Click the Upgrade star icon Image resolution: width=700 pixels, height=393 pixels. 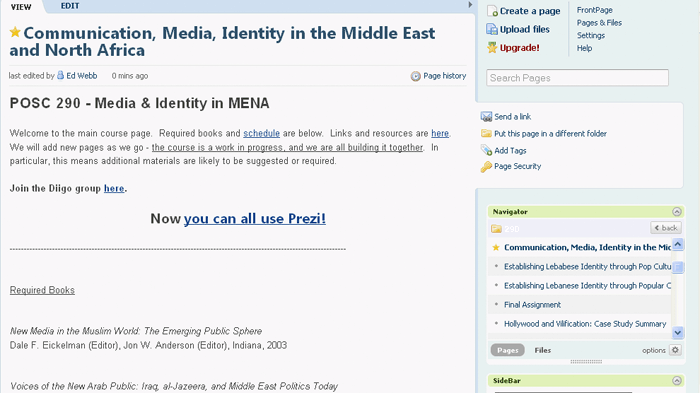(x=492, y=48)
